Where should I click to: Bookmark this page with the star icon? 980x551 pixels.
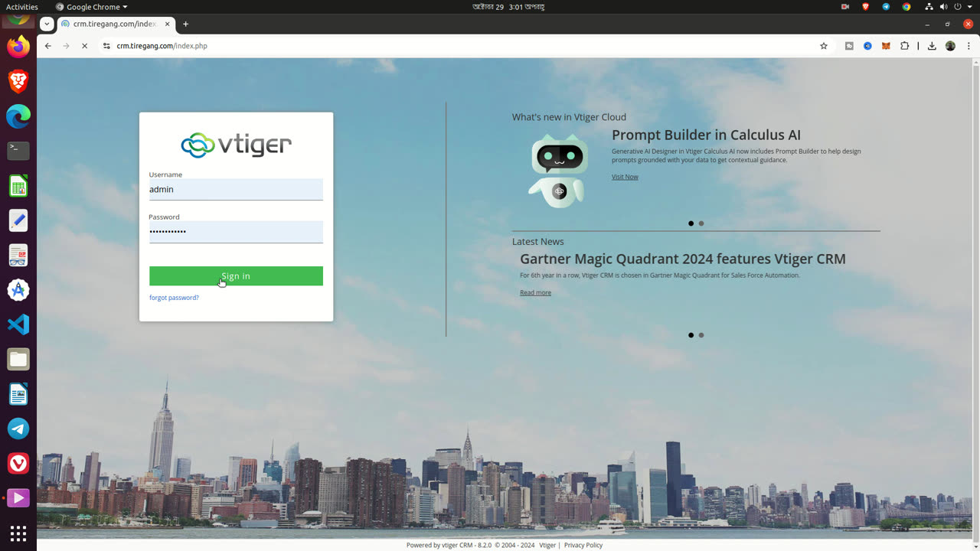[824, 46]
